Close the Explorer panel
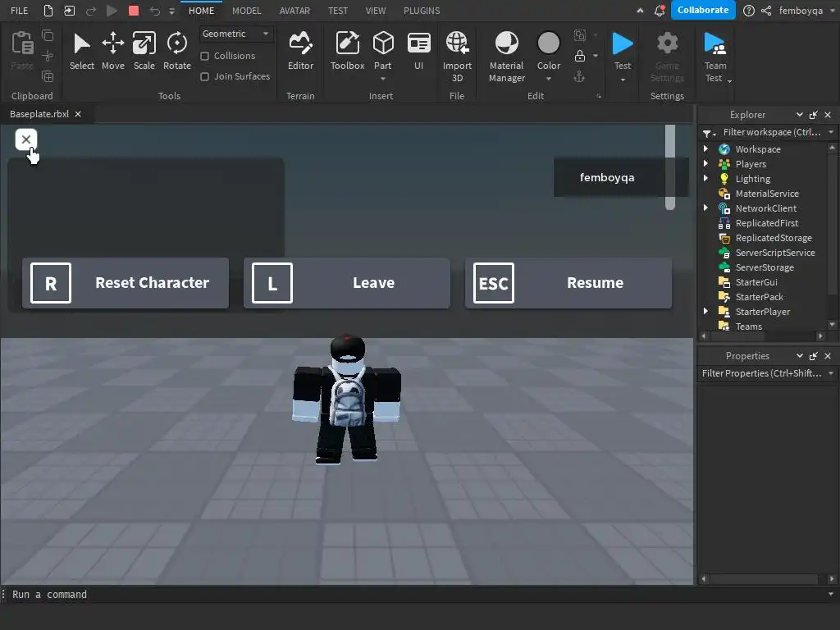The image size is (840, 630). (828, 115)
